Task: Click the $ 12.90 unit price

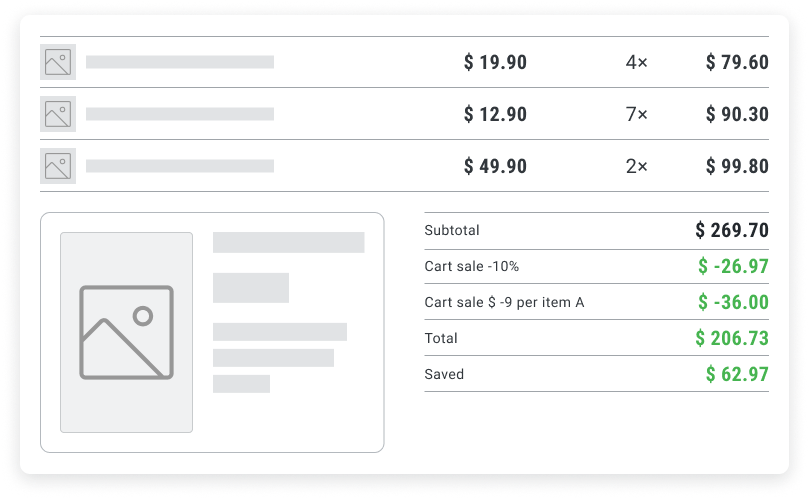Action: click(495, 115)
